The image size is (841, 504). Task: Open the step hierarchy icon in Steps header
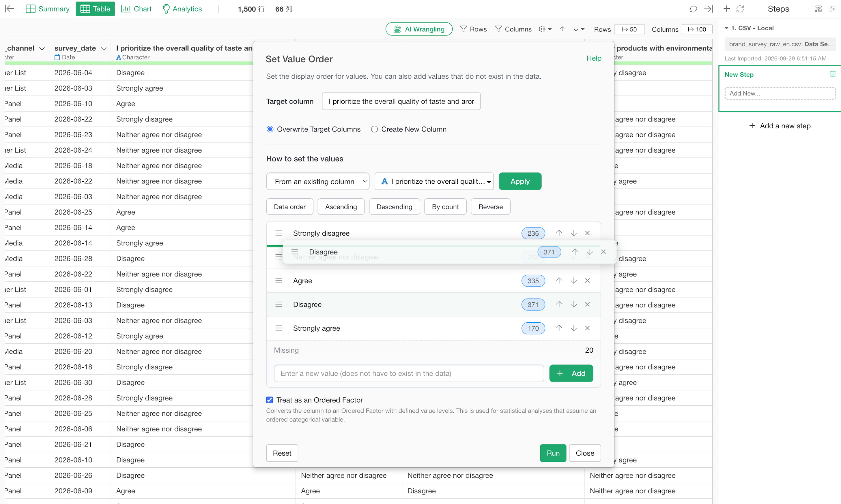[818, 9]
